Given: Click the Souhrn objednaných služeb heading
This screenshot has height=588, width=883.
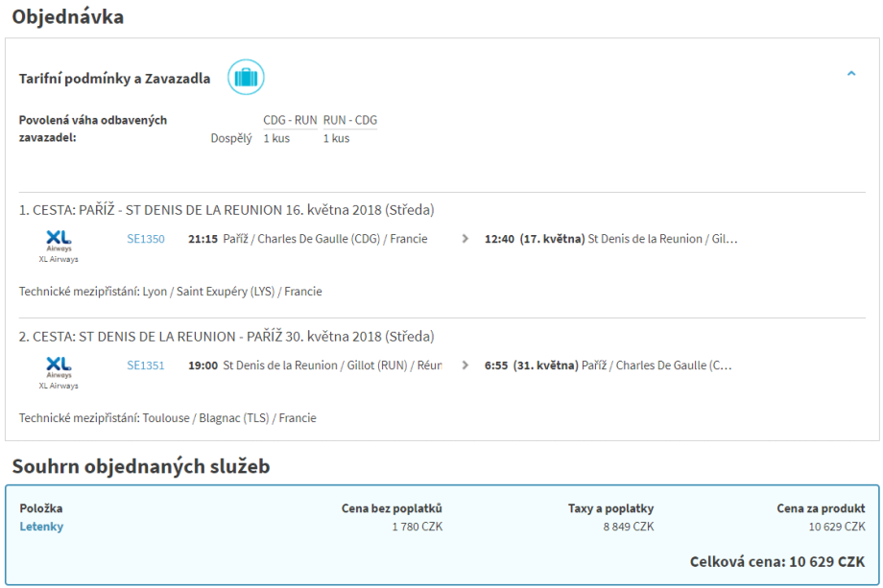Looking at the screenshot, I should tap(140, 467).
